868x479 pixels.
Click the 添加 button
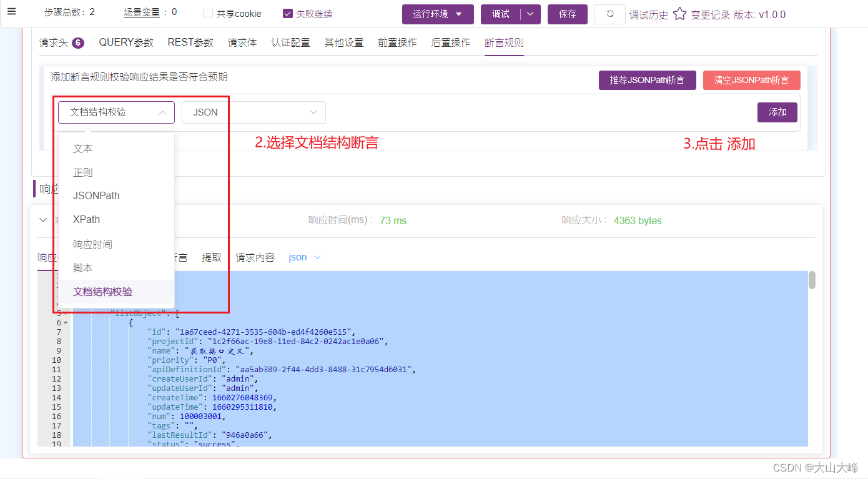point(777,112)
